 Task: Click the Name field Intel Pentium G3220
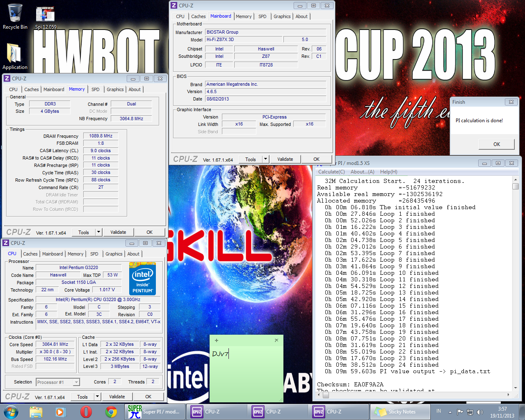point(79,267)
